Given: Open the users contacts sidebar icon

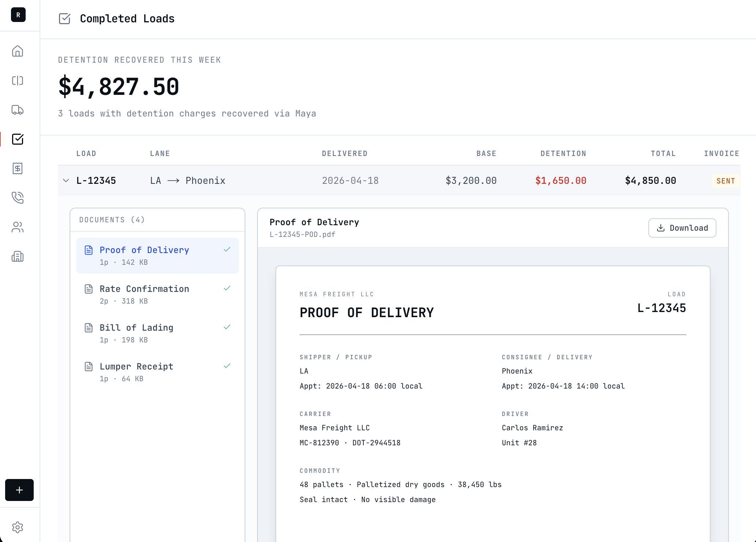Looking at the screenshot, I should [18, 227].
